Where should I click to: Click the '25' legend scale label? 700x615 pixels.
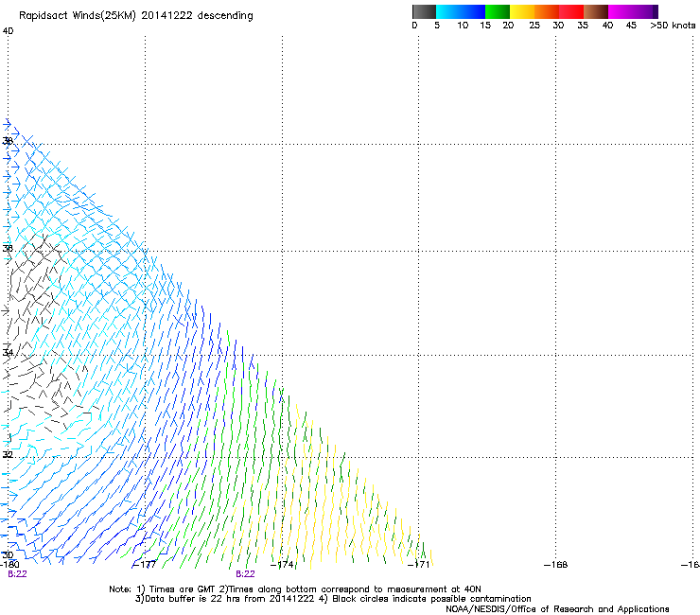pyautogui.click(x=534, y=26)
